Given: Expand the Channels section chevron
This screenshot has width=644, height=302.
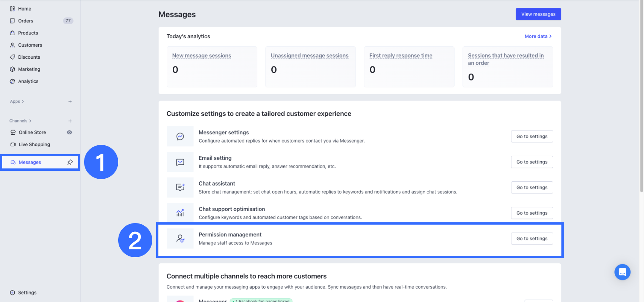Looking at the screenshot, I should pos(30,121).
